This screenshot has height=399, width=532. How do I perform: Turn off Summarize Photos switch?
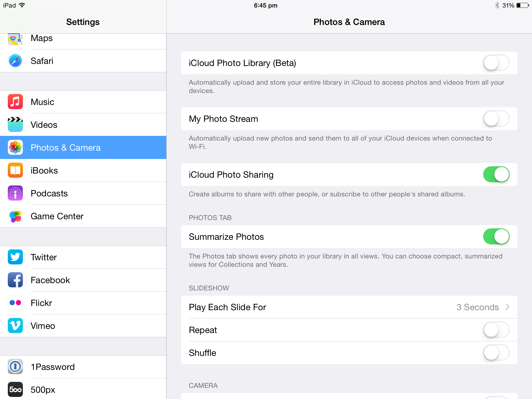pos(496,237)
